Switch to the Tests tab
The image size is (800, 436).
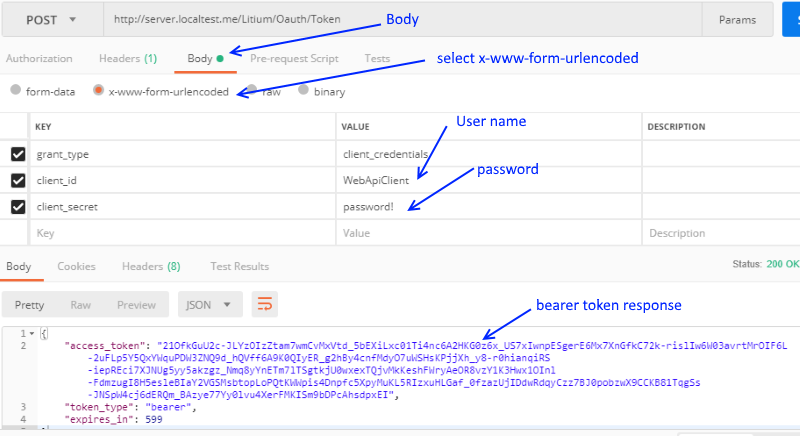tap(377, 59)
